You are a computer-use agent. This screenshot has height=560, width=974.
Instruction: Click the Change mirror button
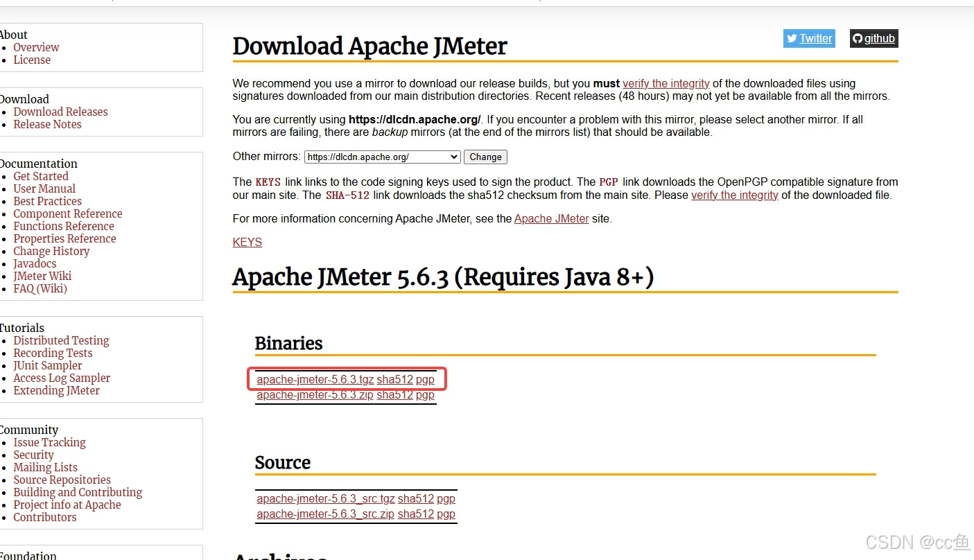(x=485, y=157)
